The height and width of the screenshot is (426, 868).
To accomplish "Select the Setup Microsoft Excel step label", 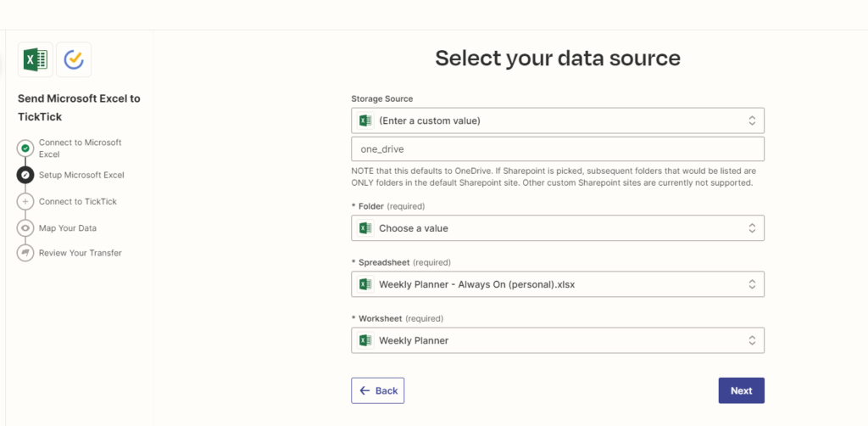I will click(81, 175).
